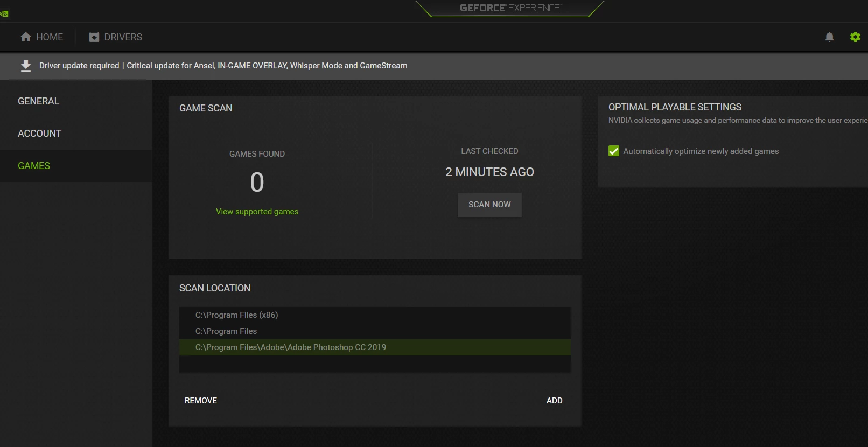The image size is (868, 447).
Task: Click the GAME SCAN heading
Action: coord(206,108)
